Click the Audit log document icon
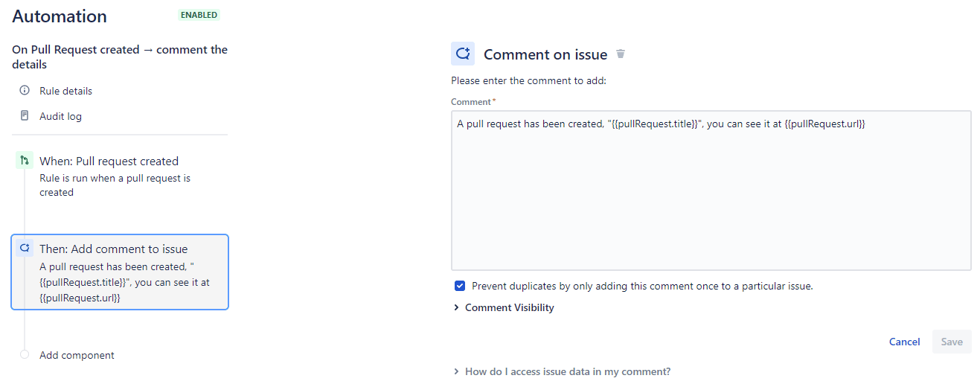Viewport: 980px width, 387px height. pyautogui.click(x=25, y=116)
